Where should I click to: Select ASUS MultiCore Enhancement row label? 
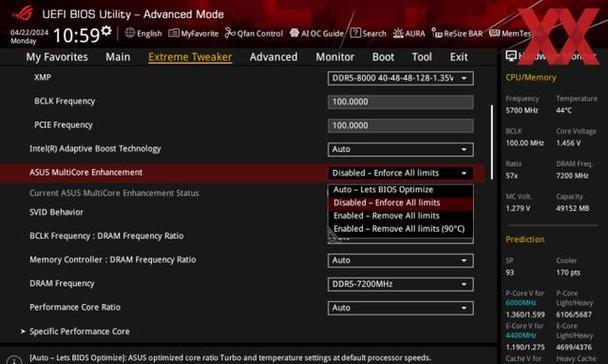pyautogui.click(x=86, y=173)
